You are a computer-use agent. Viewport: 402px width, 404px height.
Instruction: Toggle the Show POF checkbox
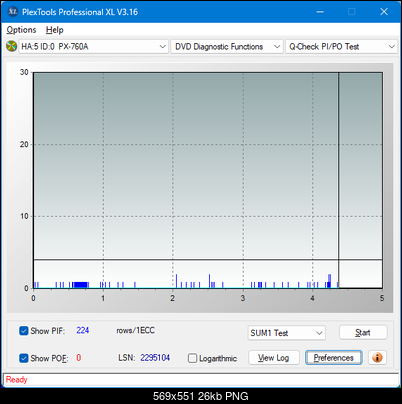coord(24,358)
